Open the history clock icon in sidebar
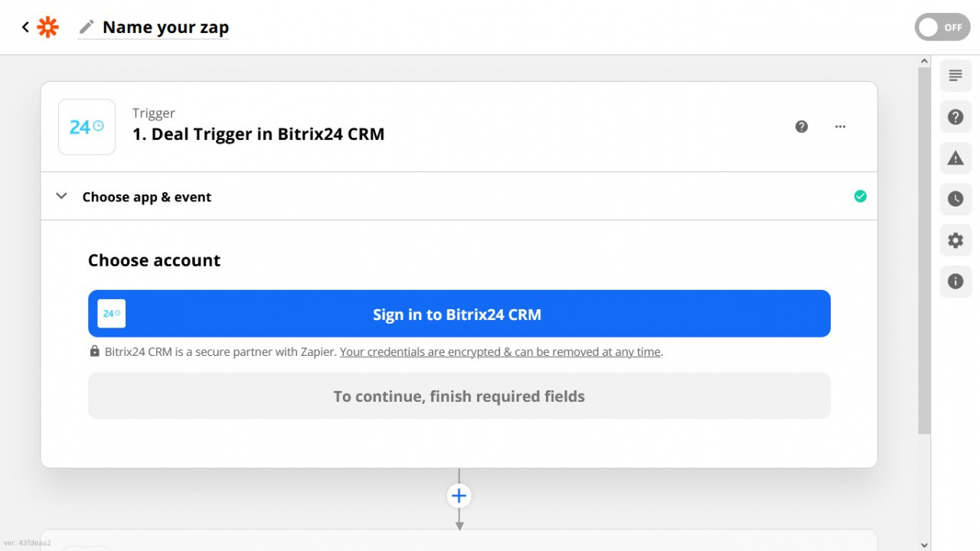980x551 pixels. tap(955, 199)
